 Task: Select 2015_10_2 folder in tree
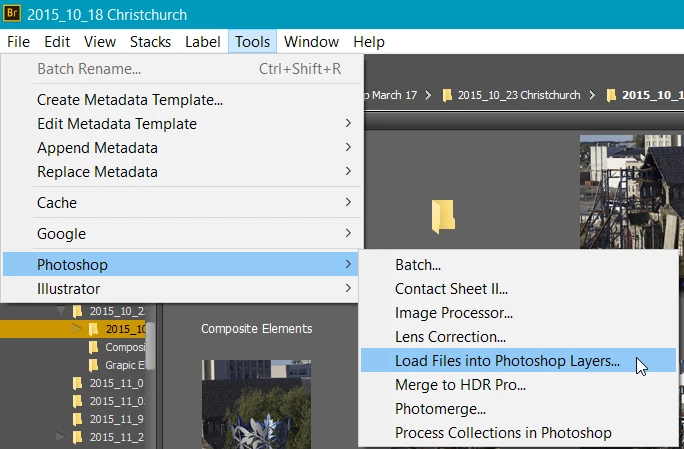click(x=109, y=311)
